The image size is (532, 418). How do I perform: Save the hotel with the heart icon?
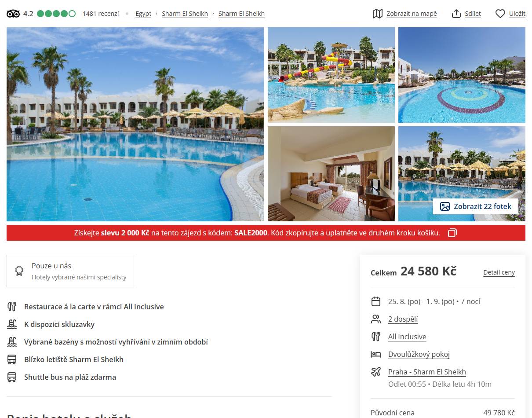click(500, 14)
